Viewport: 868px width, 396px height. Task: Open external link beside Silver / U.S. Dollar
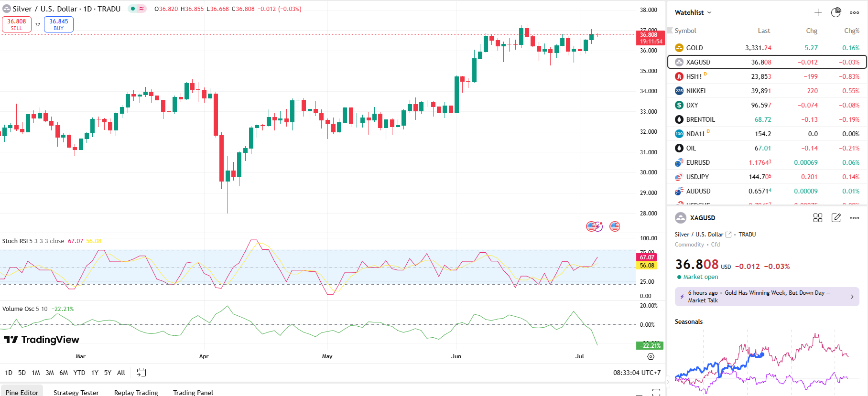point(728,235)
